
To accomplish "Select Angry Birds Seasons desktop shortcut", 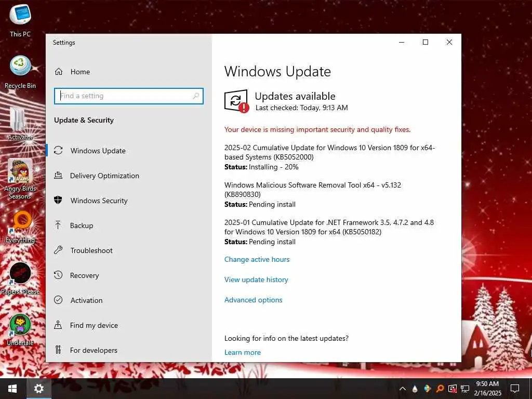I will coord(20,179).
